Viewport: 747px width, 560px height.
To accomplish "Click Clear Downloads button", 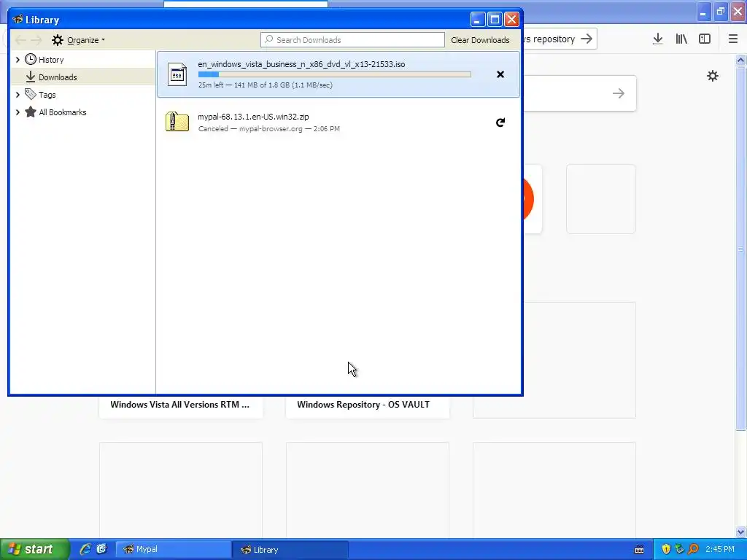I will click(x=480, y=40).
